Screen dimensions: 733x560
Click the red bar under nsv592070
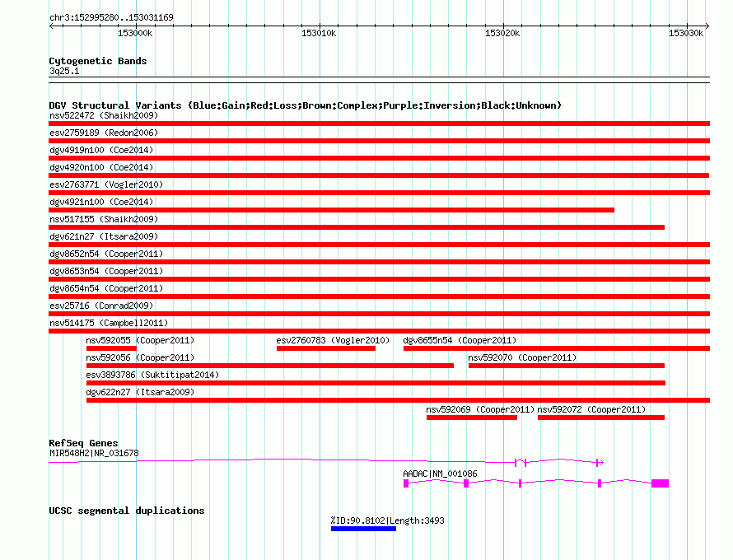(x=567, y=366)
